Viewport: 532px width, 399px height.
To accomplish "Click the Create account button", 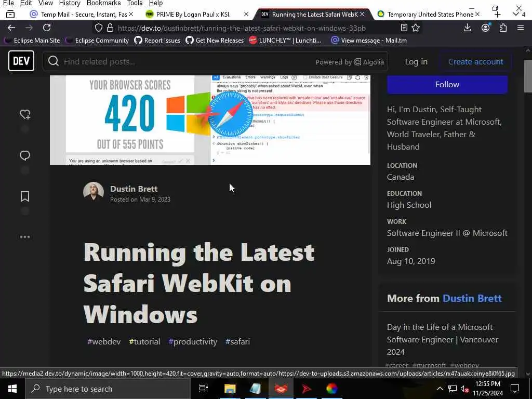I will tap(475, 62).
